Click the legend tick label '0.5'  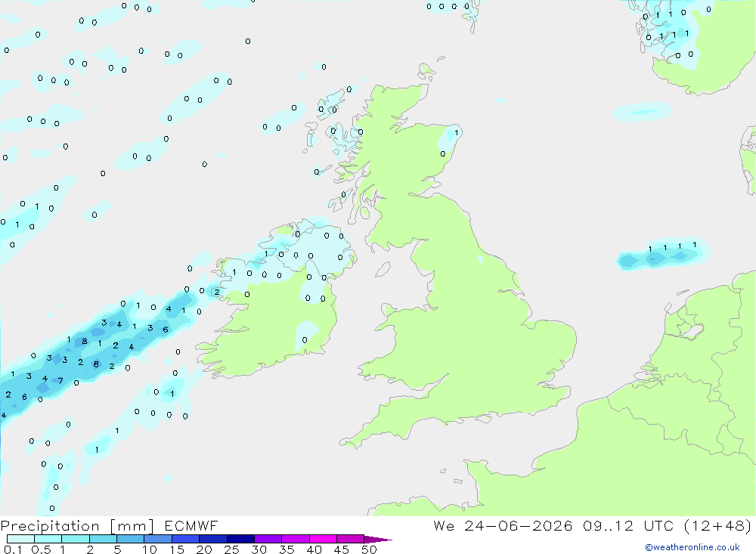tap(41, 549)
